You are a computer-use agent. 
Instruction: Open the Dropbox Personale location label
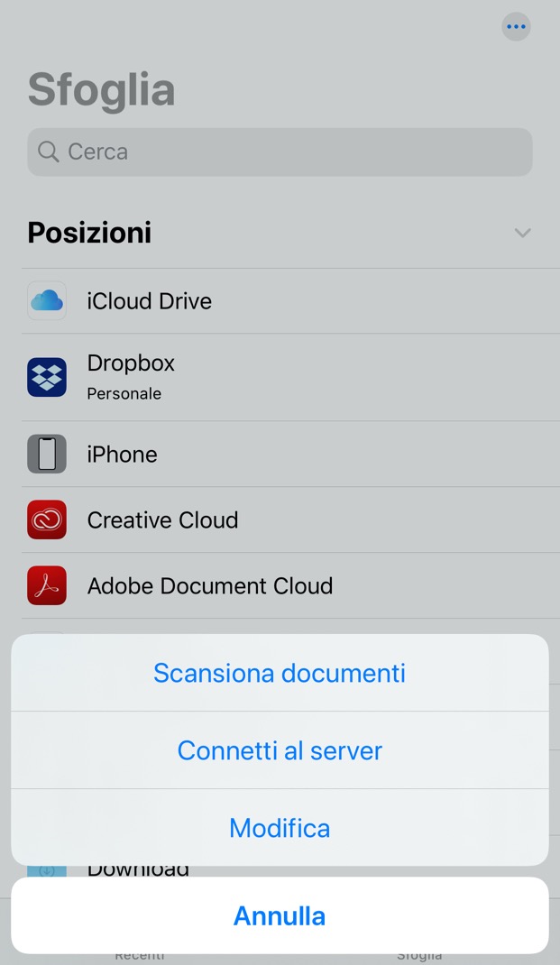pyautogui.click(x=131, y=376)
